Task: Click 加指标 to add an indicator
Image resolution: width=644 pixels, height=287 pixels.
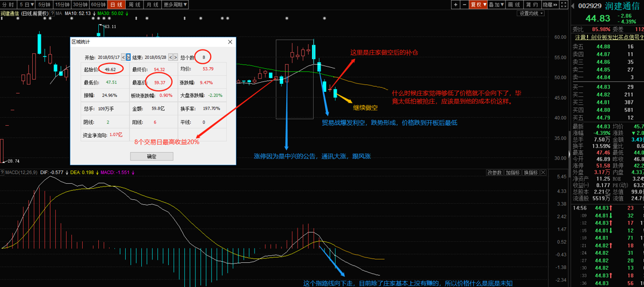Action: click(x=512, y=172)
